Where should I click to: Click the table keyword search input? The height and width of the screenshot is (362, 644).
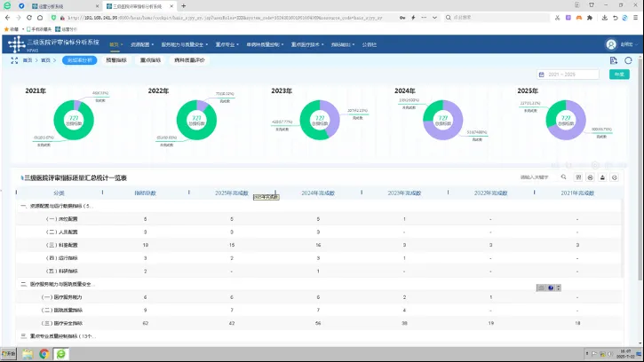point(535,177)
